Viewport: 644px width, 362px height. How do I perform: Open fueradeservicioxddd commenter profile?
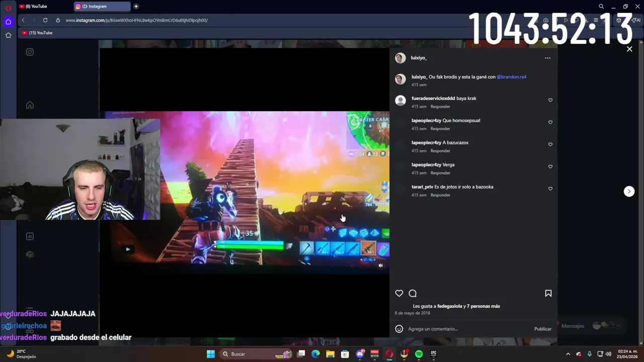[x=433, y=99]
